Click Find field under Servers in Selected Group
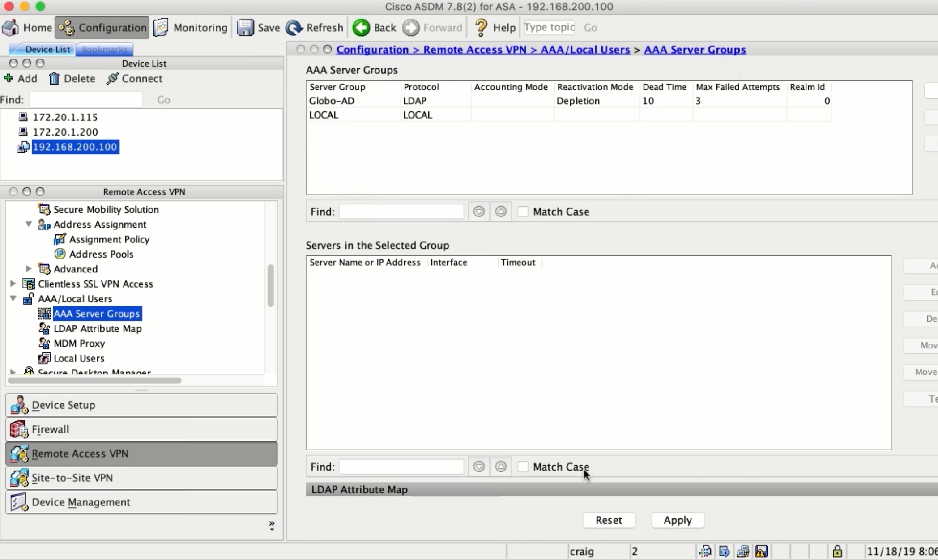 click(401, 467)
